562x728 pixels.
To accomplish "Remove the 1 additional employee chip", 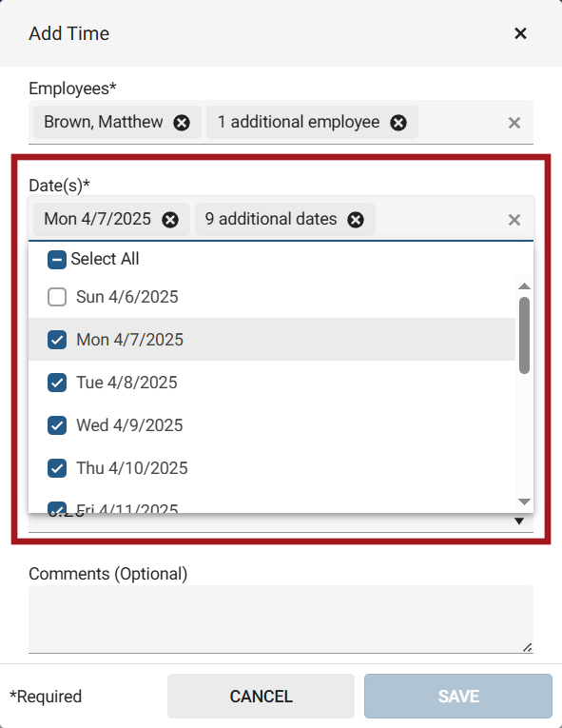I will [398, 123].
